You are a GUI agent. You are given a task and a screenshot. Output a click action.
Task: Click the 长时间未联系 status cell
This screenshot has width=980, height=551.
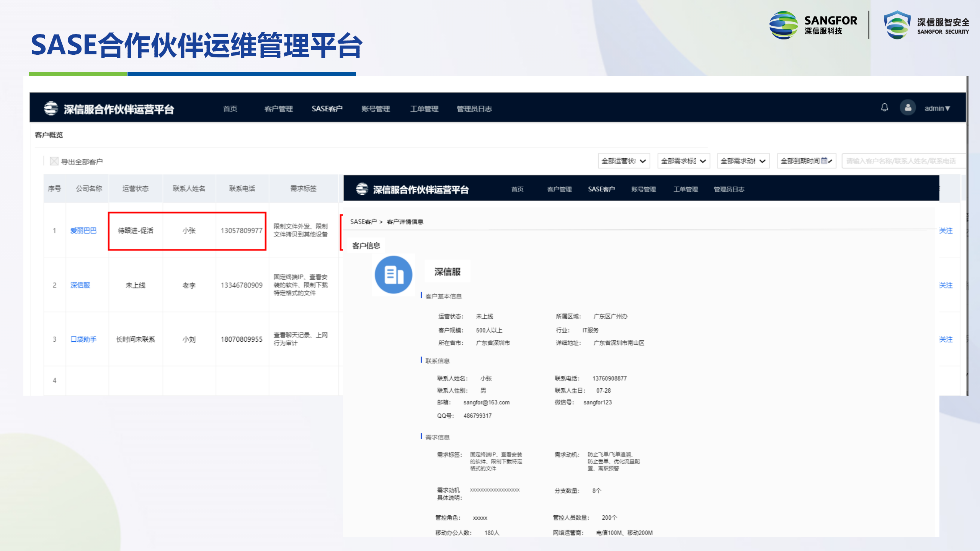(x=136, y=339)
